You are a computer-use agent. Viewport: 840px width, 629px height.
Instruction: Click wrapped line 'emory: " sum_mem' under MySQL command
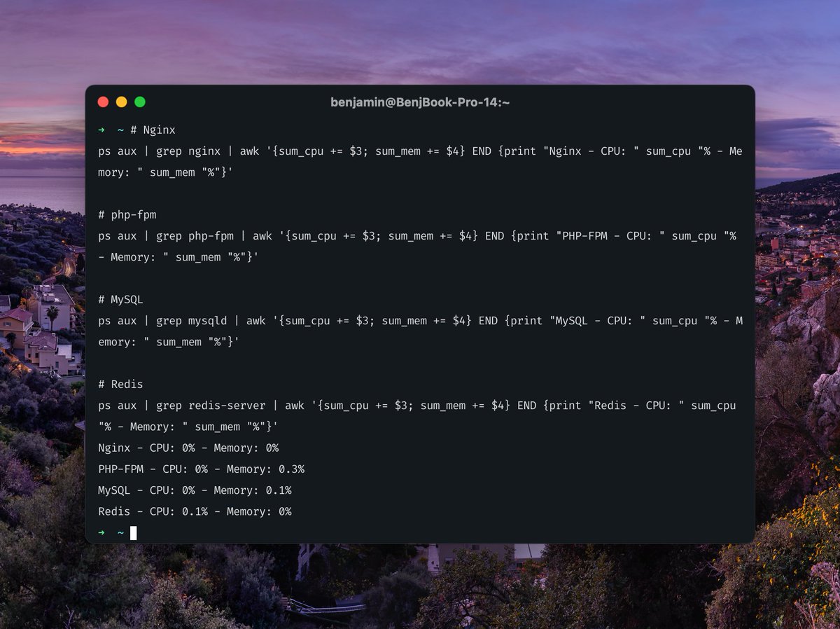[169, 342]
